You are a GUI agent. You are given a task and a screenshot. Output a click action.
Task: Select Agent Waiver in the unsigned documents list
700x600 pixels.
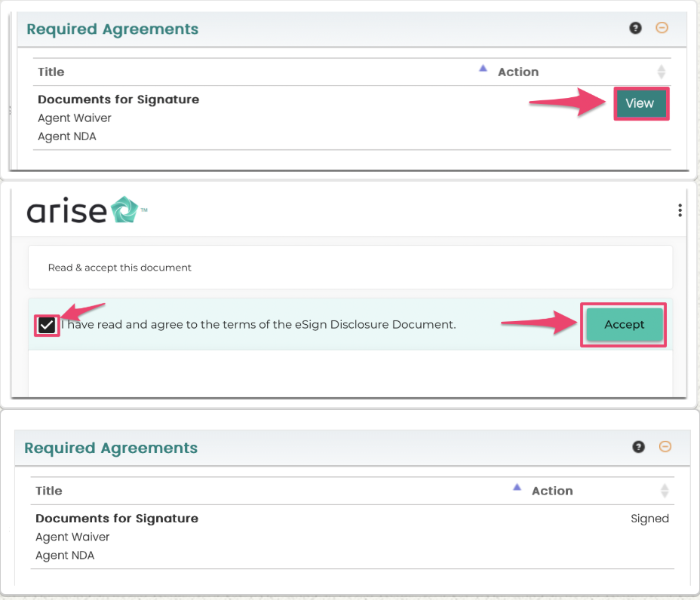[75, 118]
